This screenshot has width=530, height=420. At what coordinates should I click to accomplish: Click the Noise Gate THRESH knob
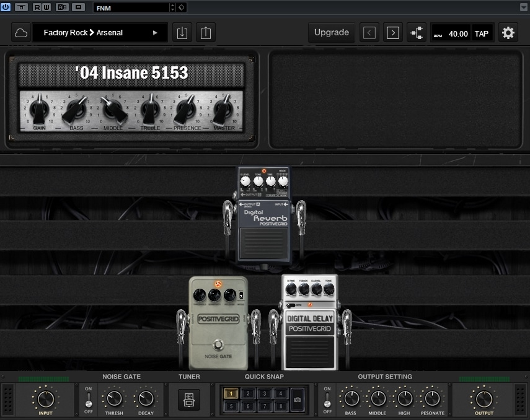coord(114,399)
